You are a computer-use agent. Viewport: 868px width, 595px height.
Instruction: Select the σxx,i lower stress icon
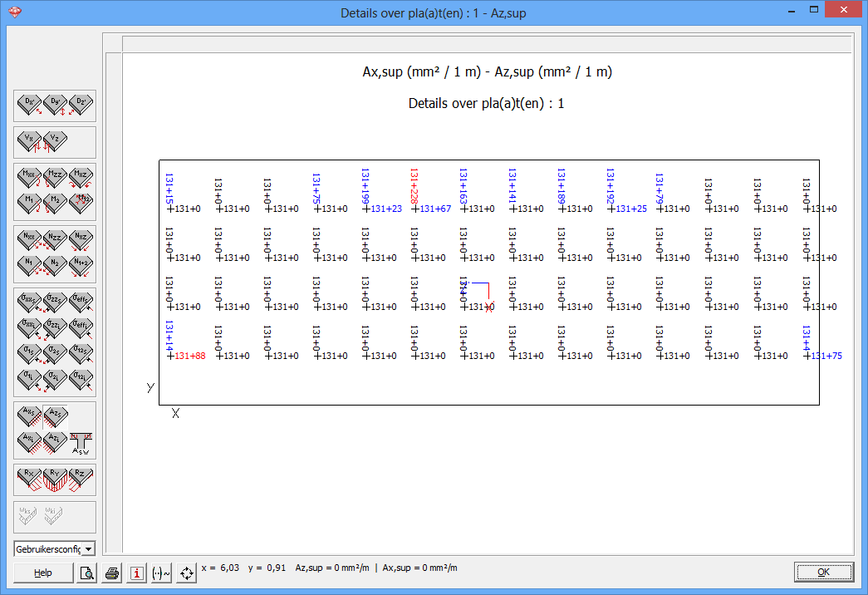29,328
